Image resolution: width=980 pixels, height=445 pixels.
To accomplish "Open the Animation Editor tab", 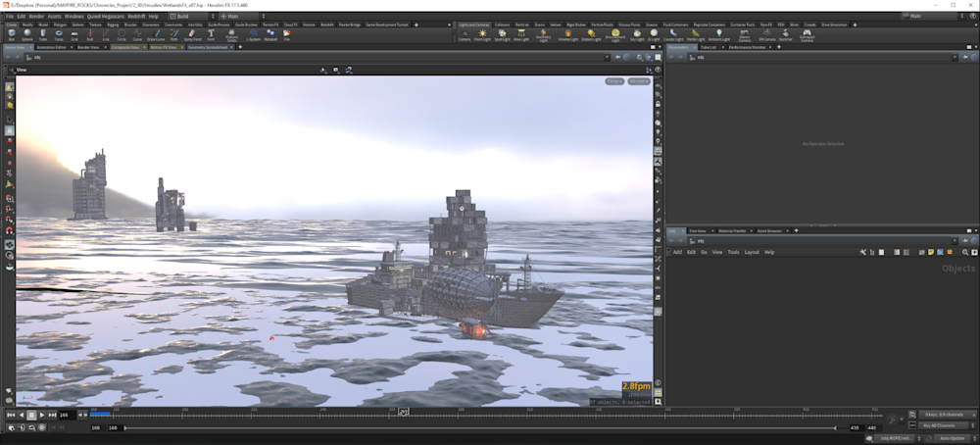I will (51, 47).
